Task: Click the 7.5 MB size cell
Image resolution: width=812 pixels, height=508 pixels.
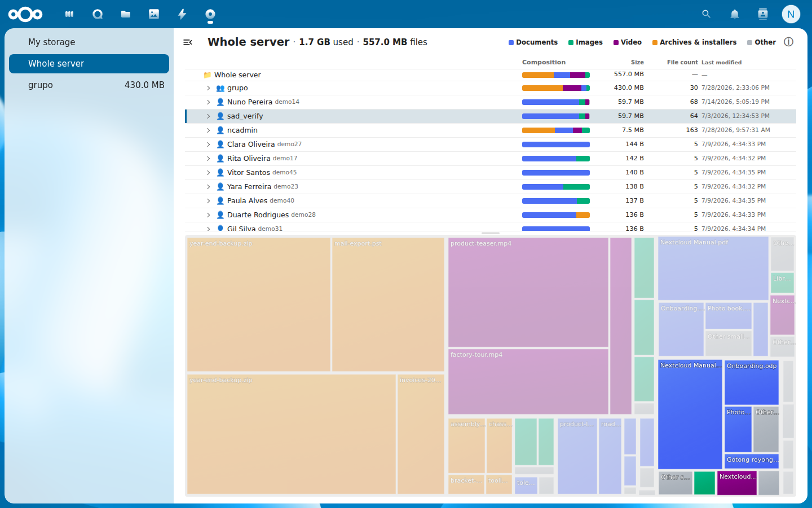Action: 633,130
